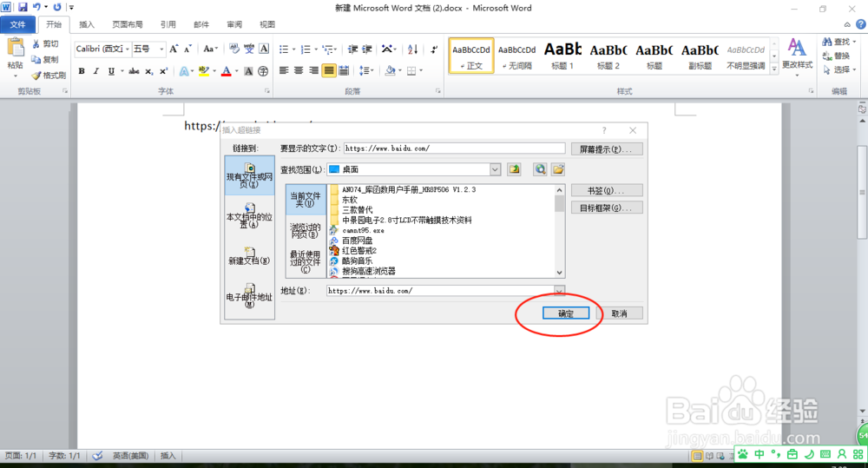Click the distributed alignment icon
The height and width of the screenshot is (468, 868).
(x=344, y=70)
